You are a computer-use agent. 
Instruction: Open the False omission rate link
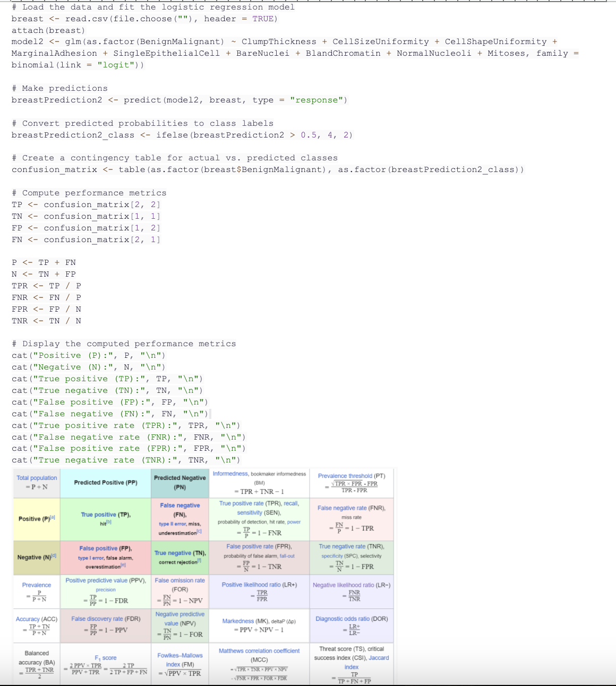tap(179, 580)
